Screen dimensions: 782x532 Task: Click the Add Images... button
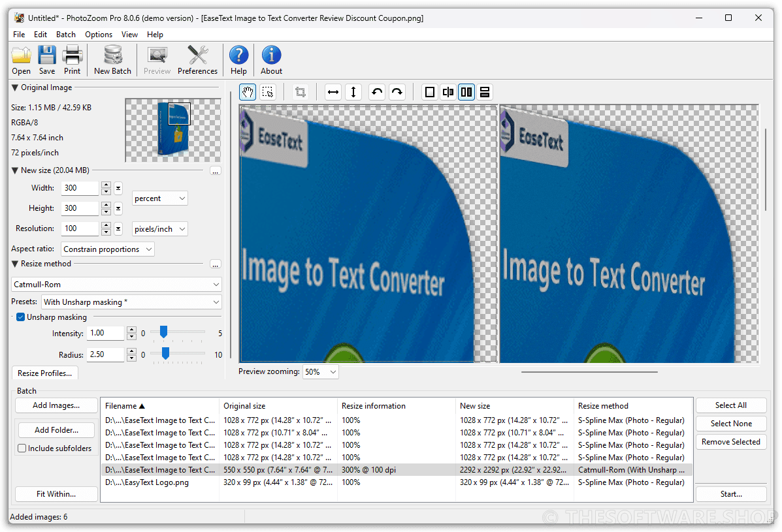tap(56, 405)
